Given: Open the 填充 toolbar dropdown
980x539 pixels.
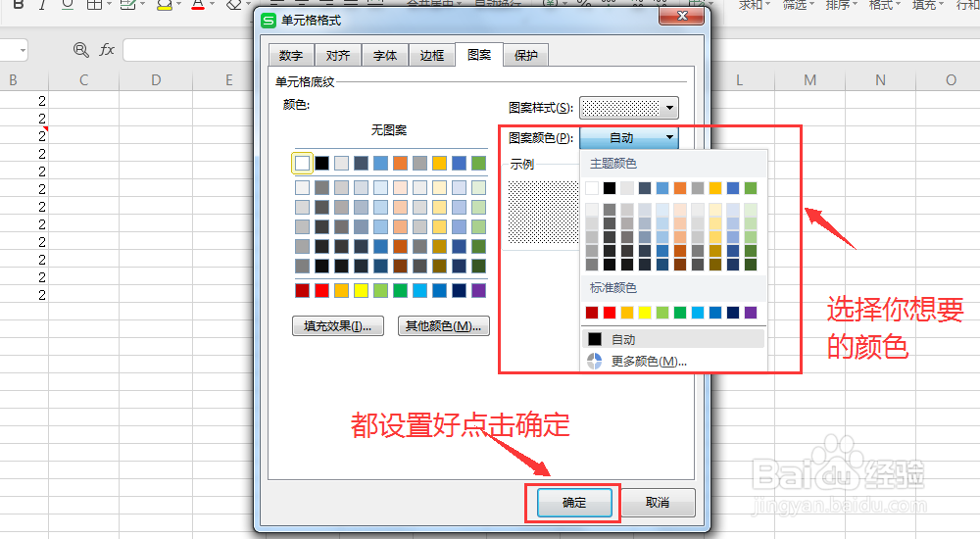Looking at the screenshot, I should coord(927,6).
